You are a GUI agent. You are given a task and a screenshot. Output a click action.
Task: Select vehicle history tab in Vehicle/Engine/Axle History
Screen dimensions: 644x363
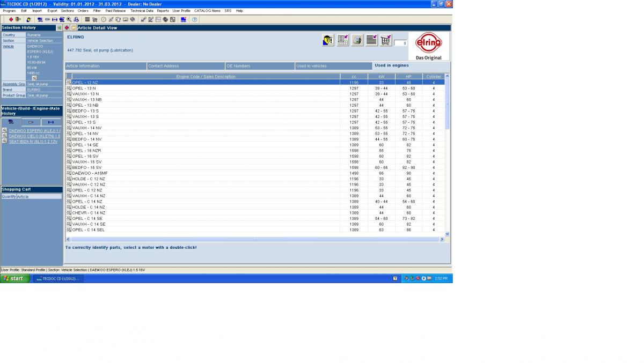coord(11,122)
